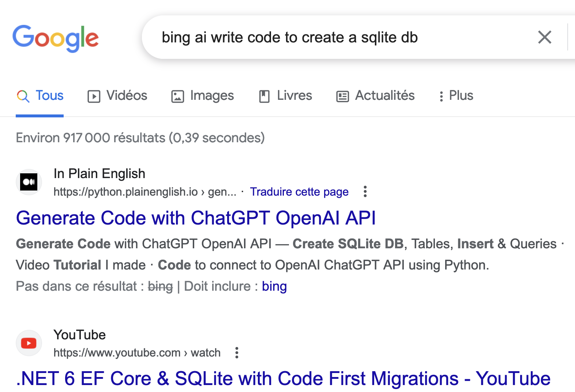575x392 pixels.
Task: Open the Plus more options dropdown
Action: [x=456, y=96]
